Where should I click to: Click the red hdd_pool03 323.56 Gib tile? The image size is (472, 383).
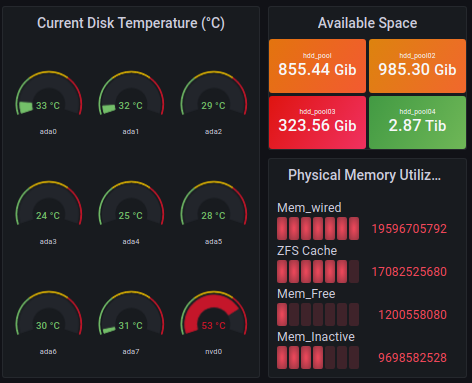coord(317,122)
